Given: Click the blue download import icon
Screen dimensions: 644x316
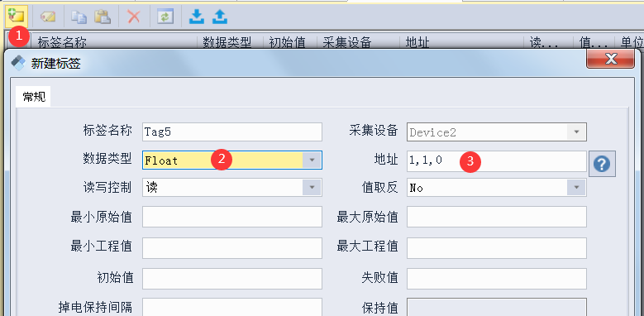Looking at the screenshot, I should tap(196, 17).
